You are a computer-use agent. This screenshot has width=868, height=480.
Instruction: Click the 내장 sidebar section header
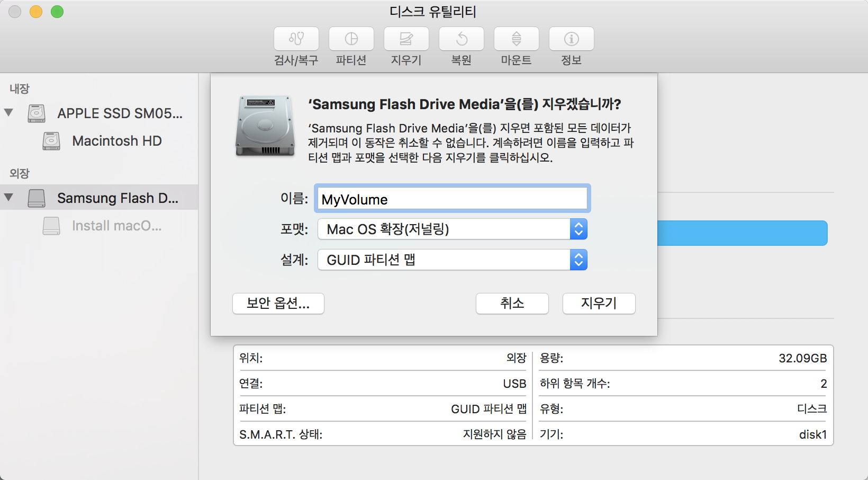click(20, 89)
